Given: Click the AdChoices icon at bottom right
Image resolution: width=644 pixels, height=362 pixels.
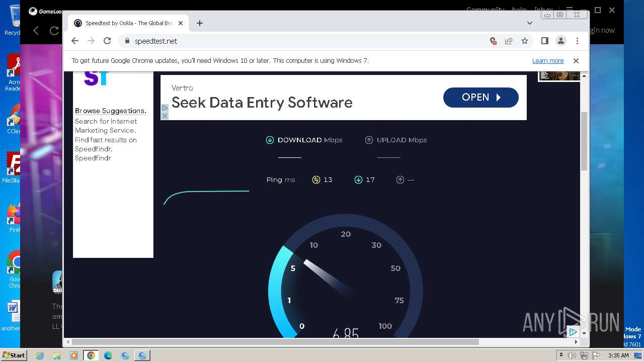Looking at the screenshot, I should (573, 332).
